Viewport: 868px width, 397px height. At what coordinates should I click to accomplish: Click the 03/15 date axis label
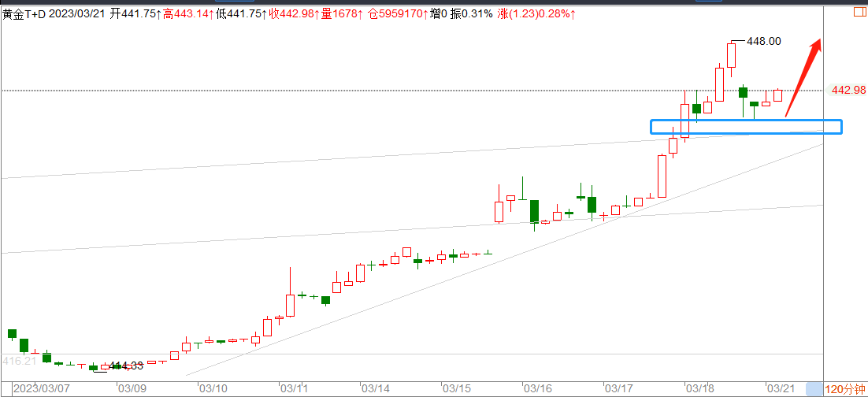pyautogui.click(x=455, y=389)
